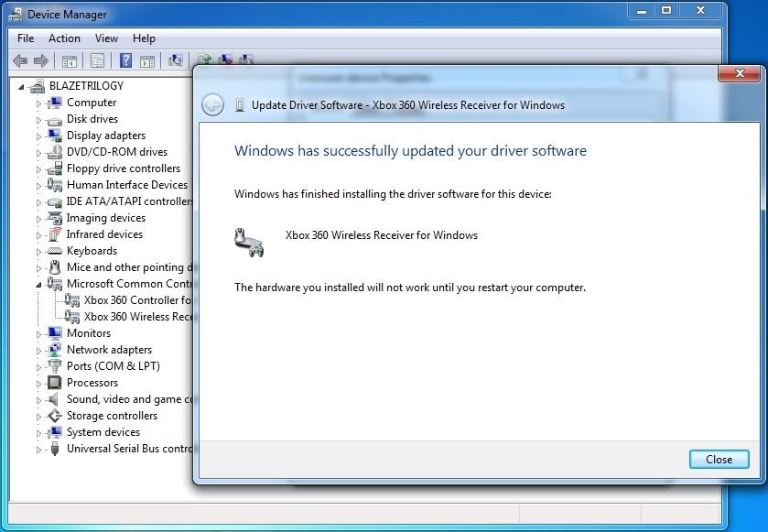Toggle the Show/Hide Console Tree toolbar icon
The height and width of the screenshot is (532, 768).
pyautogui.click(x=70, y=60)
